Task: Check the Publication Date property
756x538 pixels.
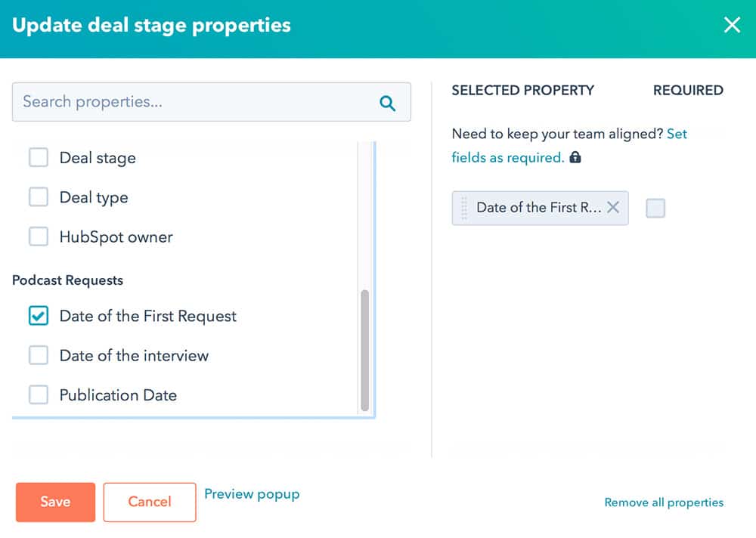Action: coord(39,394)
